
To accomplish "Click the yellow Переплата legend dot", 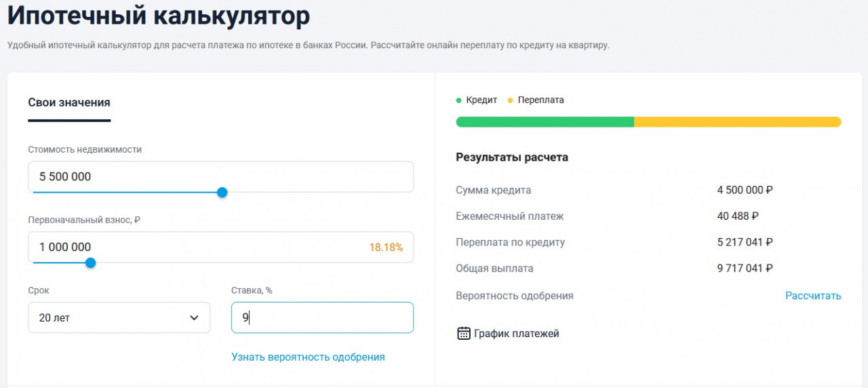I will [510, 100].
